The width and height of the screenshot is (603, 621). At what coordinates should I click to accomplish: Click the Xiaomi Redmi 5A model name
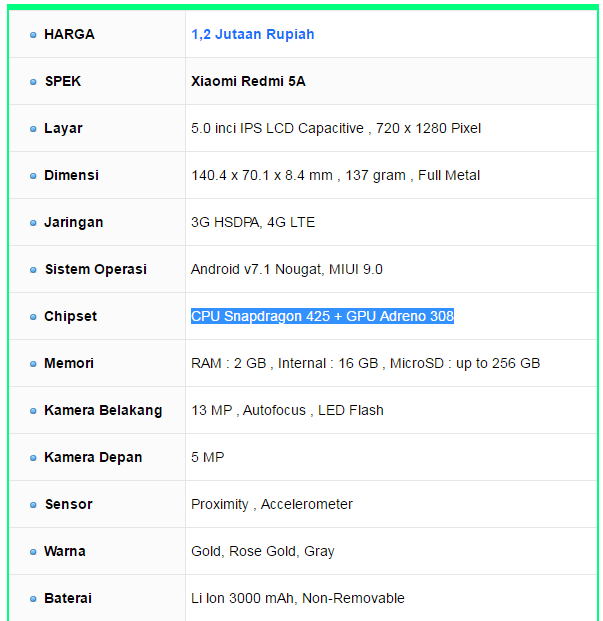(x=248, y=81)
